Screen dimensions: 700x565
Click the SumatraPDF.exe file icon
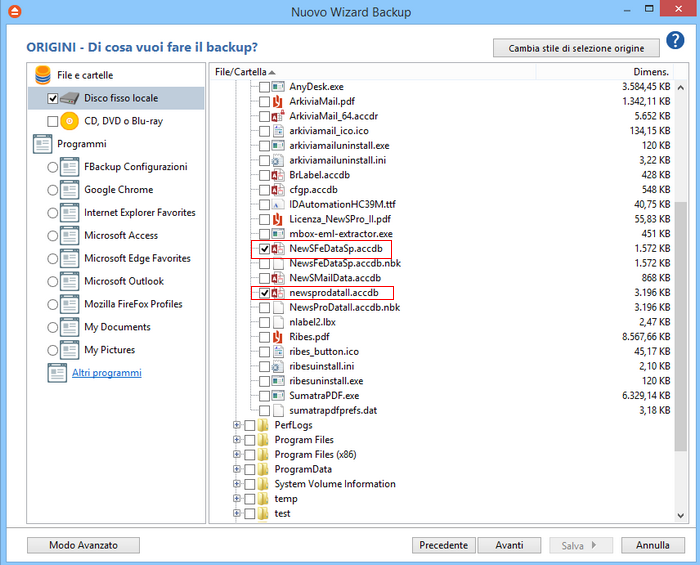(280, 396)
